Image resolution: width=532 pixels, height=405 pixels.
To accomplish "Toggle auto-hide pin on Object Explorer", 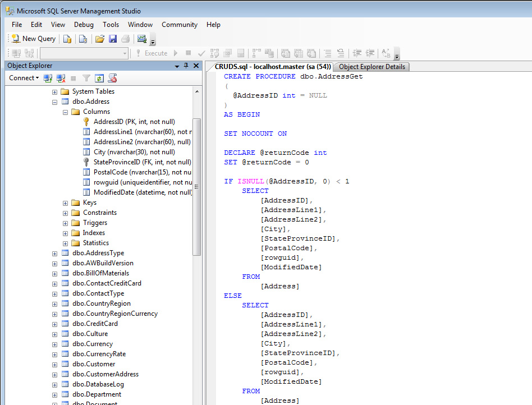I will pyautogui.click(x=186, y=66).
